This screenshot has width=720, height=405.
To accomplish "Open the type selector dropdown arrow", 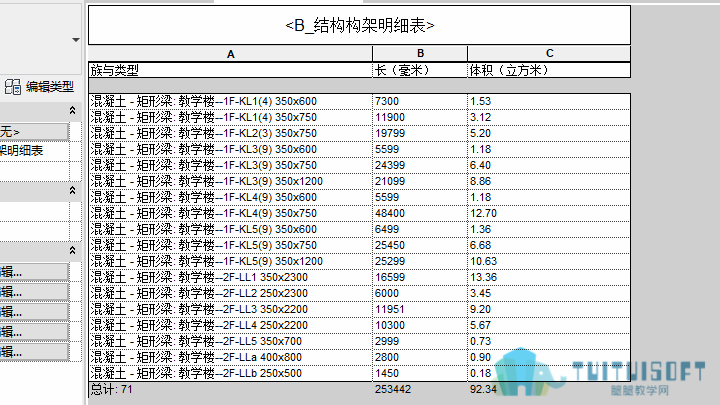I will (76, 40).
